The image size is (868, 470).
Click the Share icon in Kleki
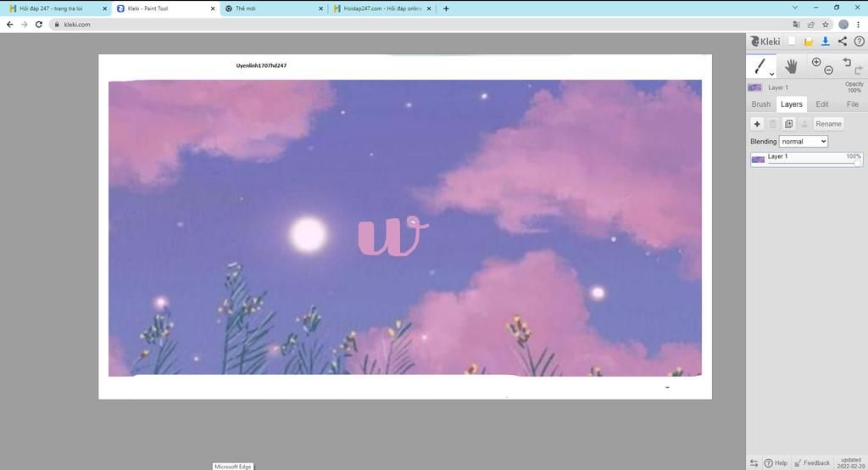coord(842,41)
